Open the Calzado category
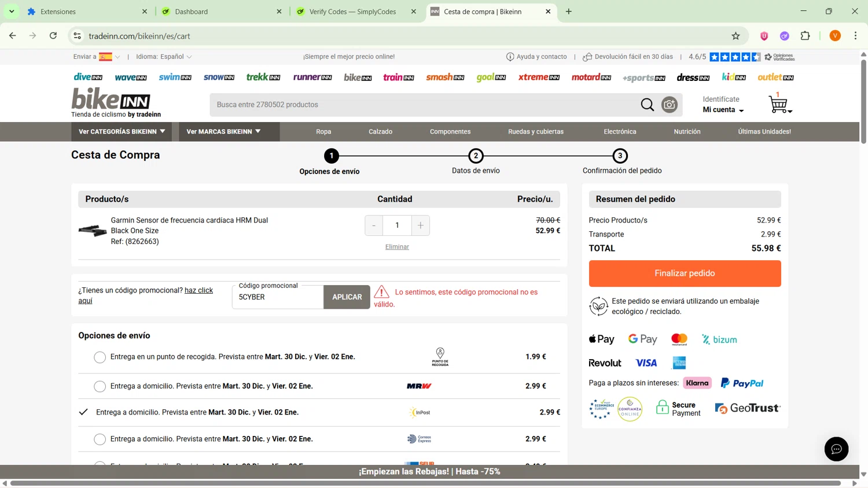 [380, 132]
